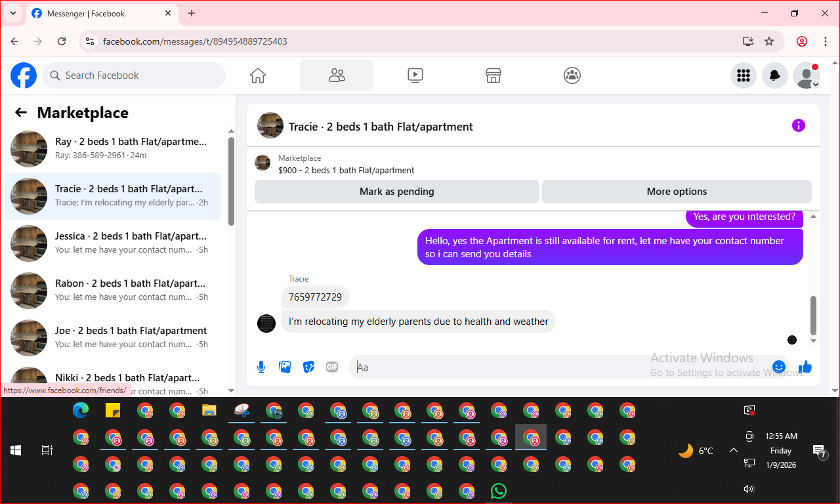This screenshot has width=840, height=504.
Task: Open the Chrome three-dot menu
Action: tap(826, 41)
